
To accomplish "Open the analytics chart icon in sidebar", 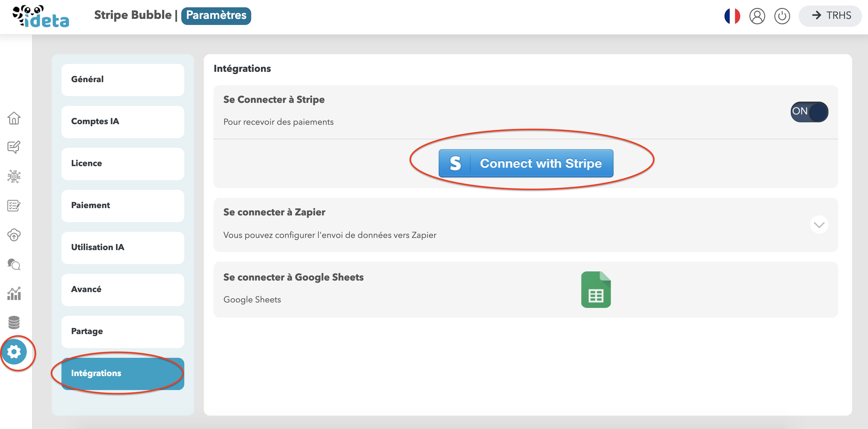I will click(14, 294).
